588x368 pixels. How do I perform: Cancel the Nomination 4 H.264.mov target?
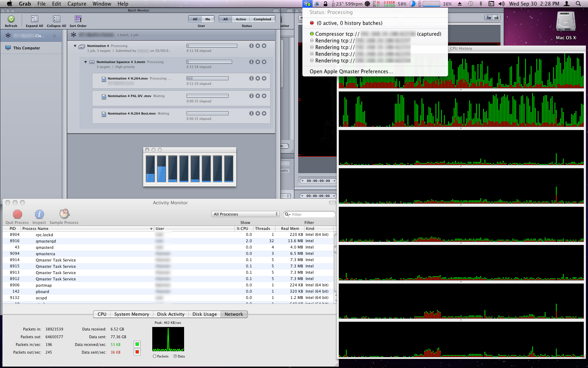(x=258, y=79)
